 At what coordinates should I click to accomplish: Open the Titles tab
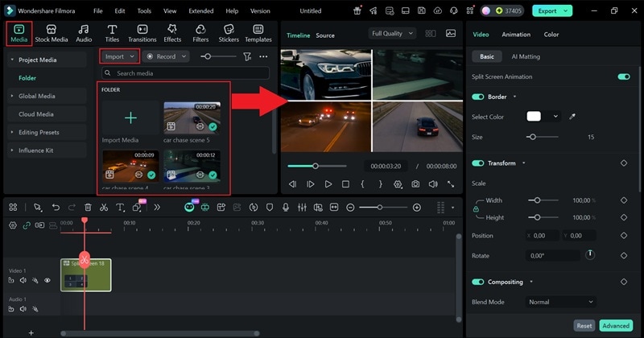pos(112,33)
